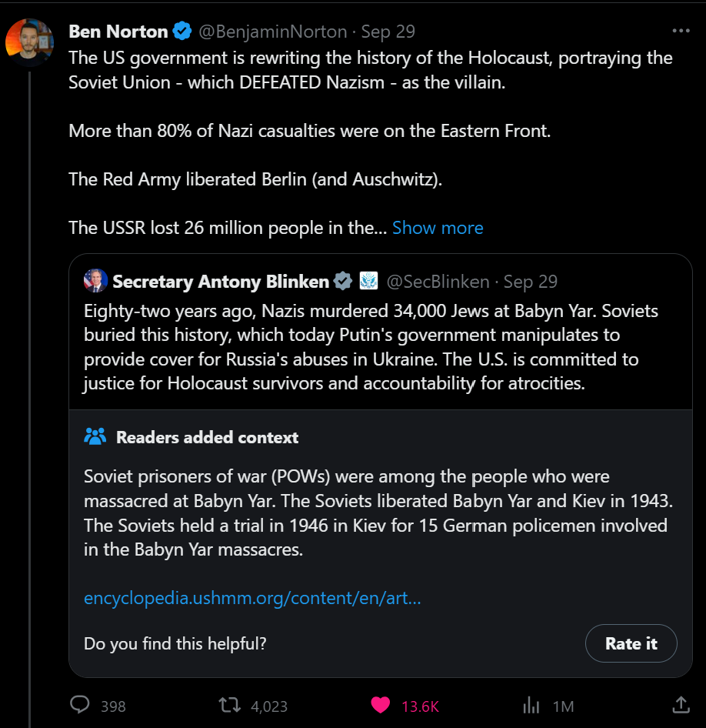706x728 pixels.
Task: Toggle the pink heart like button
Action: [x=381, y=704]
